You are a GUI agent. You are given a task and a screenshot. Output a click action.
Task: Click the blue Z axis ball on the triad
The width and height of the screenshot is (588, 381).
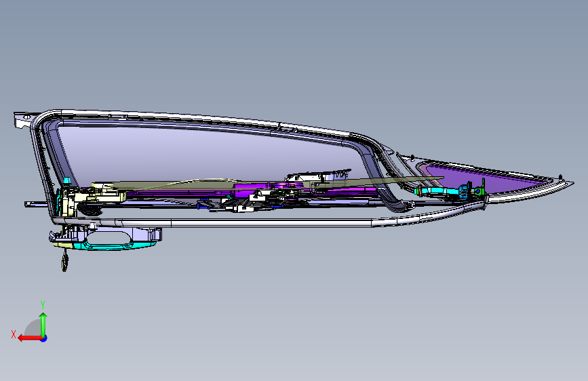click(44, 338)
